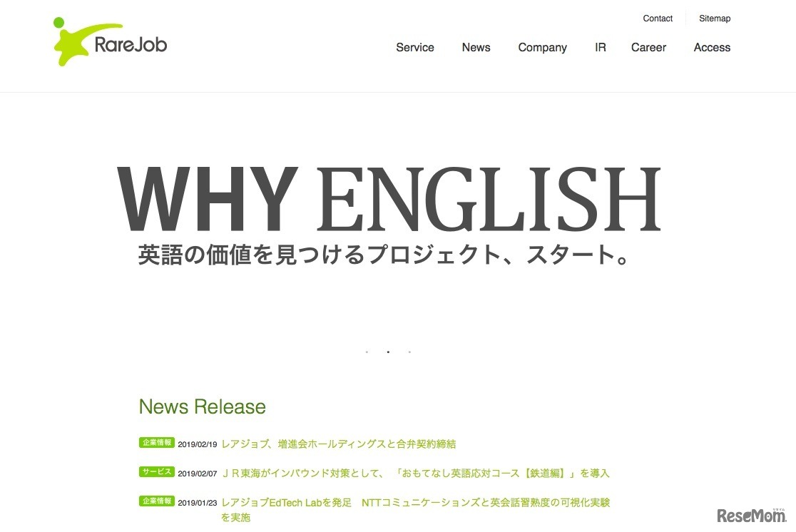This screenshot has width=796, height=532.
Task: Click the 2019/01/23 date text
Action: 197,503
